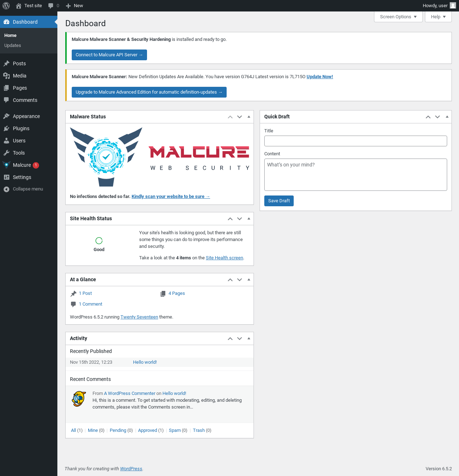
Task: Click the Posts pushpin icon in sidebar
Action: tap(6, 63)
